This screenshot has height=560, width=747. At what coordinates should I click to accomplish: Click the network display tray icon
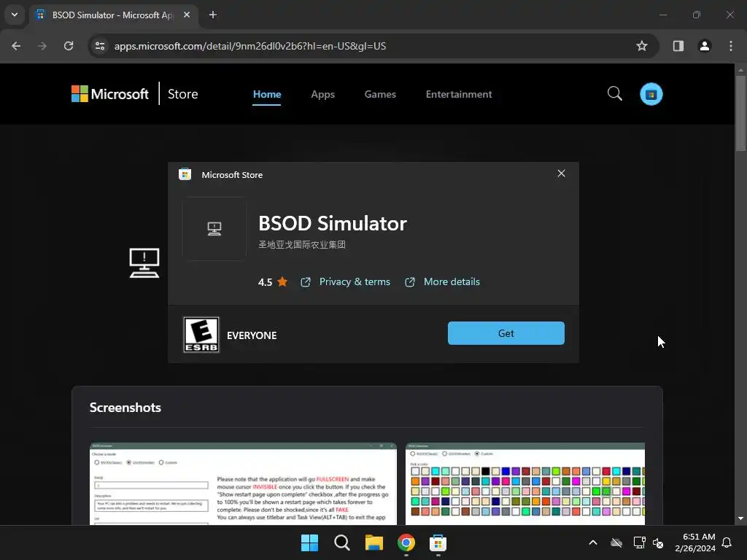pyautogui.click(x=639, y=542)
